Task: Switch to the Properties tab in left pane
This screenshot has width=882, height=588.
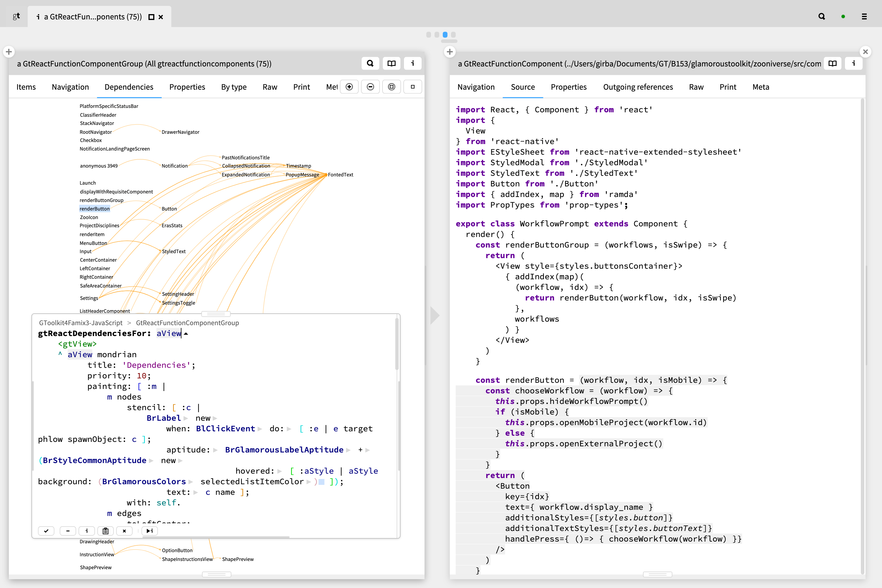Action: pyautogui.click(x=187, y=87)
